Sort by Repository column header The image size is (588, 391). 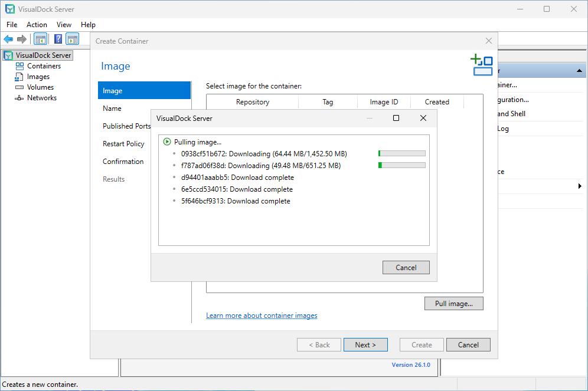[253, 102]
